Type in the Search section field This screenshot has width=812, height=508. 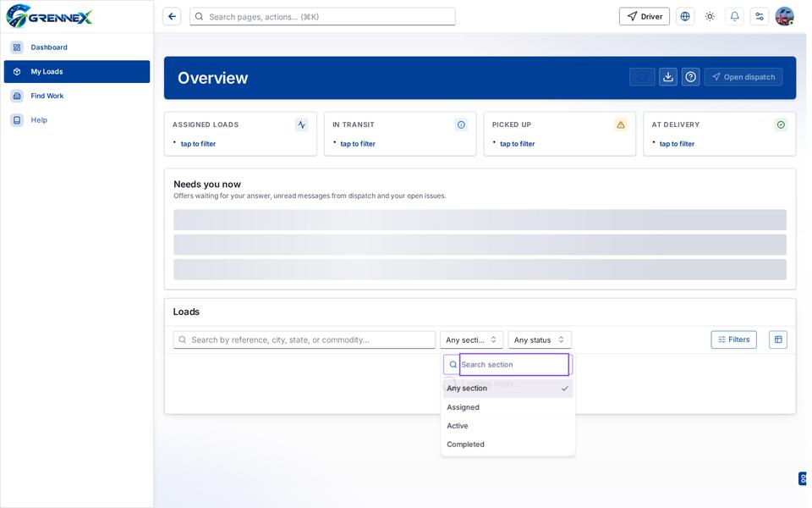point(514,365)
